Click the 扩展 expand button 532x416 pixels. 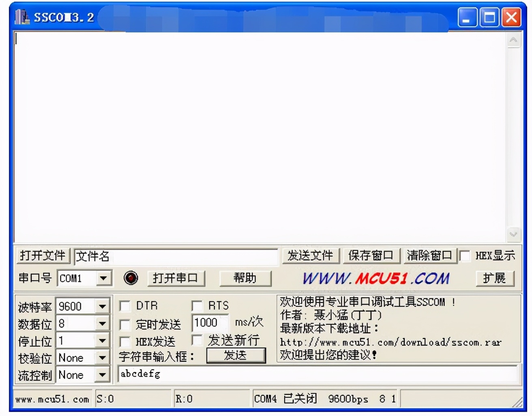pyautogui.click(x=494, y=278)
